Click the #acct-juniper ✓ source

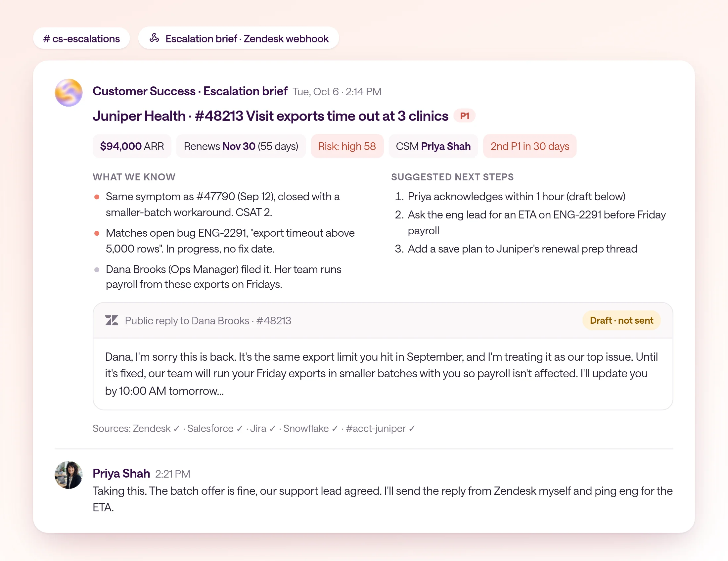click(x=381, y=428)
